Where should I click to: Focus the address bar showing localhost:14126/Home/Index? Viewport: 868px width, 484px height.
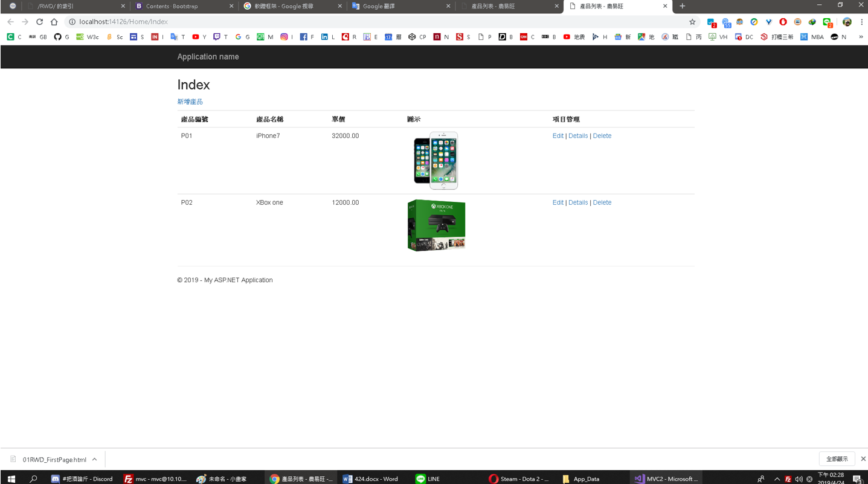coord(381,22)
